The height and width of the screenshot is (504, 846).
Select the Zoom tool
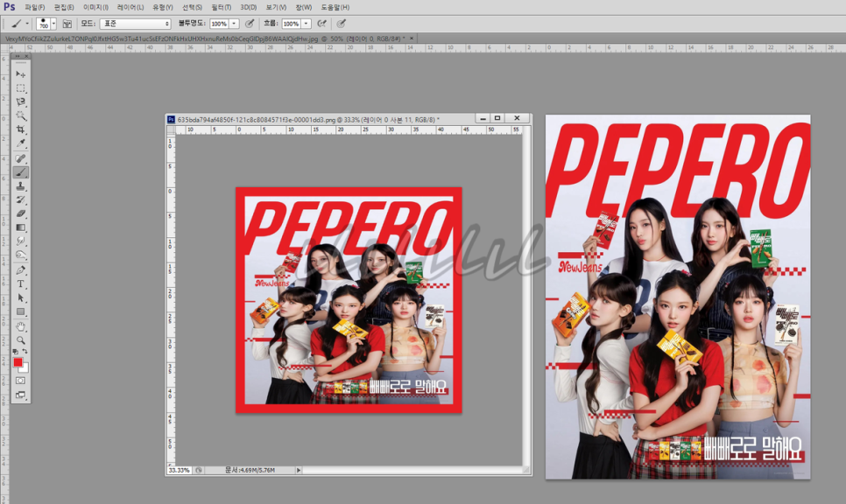pos(20,340)
